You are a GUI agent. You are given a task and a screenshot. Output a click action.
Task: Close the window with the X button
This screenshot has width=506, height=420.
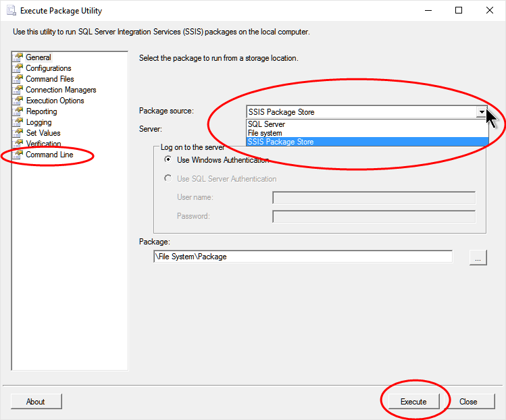pyautogui.click(x=490, y=10)
